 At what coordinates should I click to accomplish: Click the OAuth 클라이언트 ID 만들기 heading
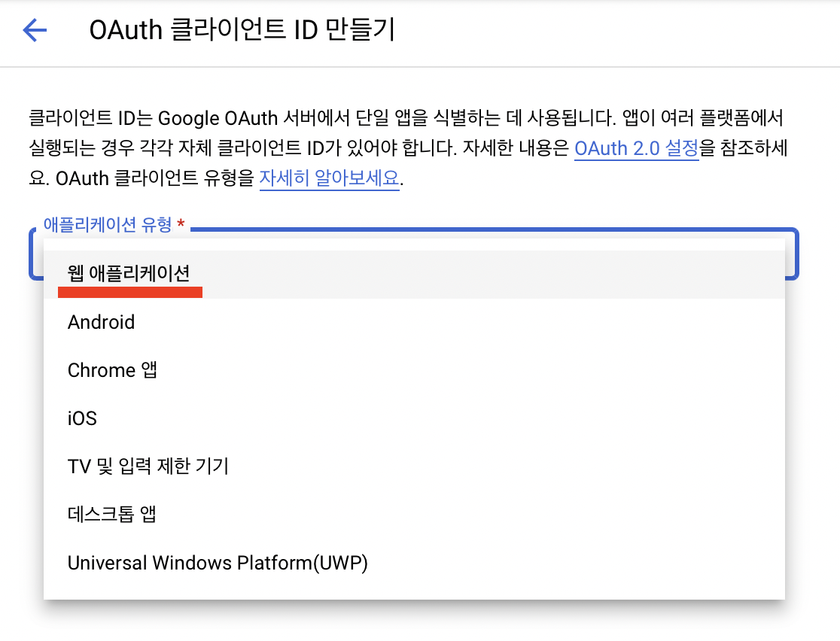242,30
